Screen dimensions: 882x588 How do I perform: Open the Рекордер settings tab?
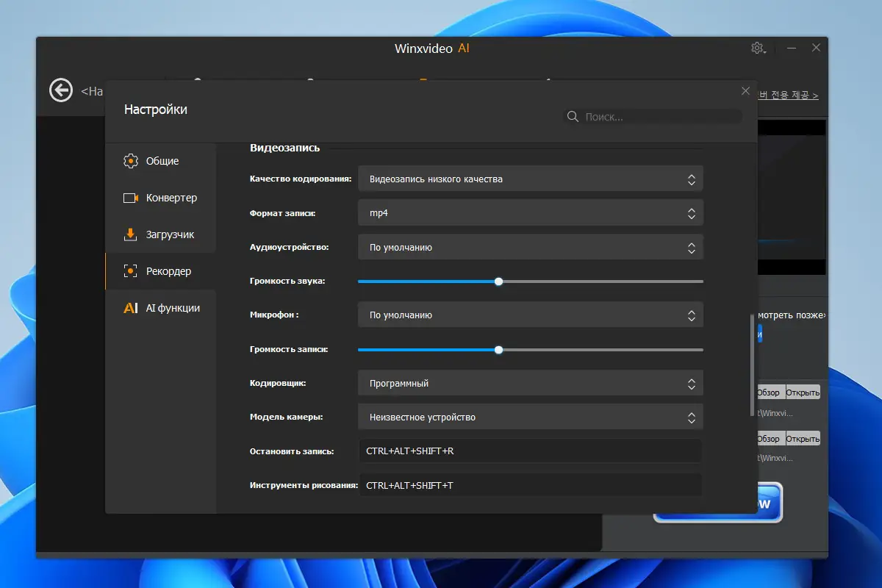(x=161, y=271)
